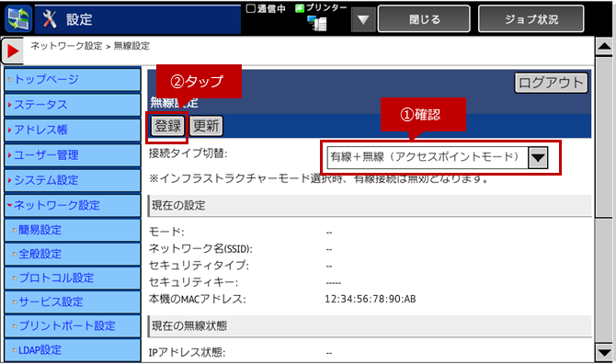The height and width of the screenshot is (364, 616).
Task: Click the 本機のMACアドレス label
Action: point(198,300)
